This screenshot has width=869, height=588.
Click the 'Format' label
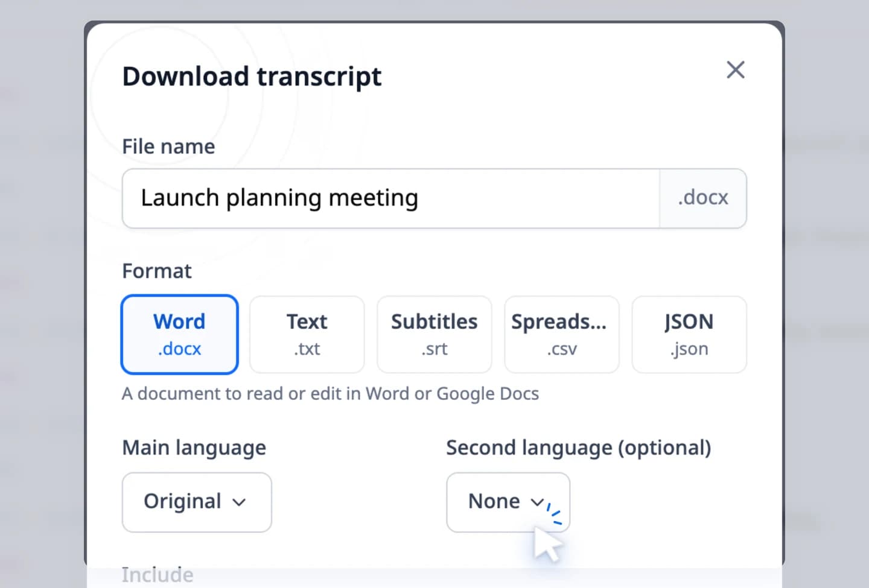pyautogui.click(x=157, y=271)
